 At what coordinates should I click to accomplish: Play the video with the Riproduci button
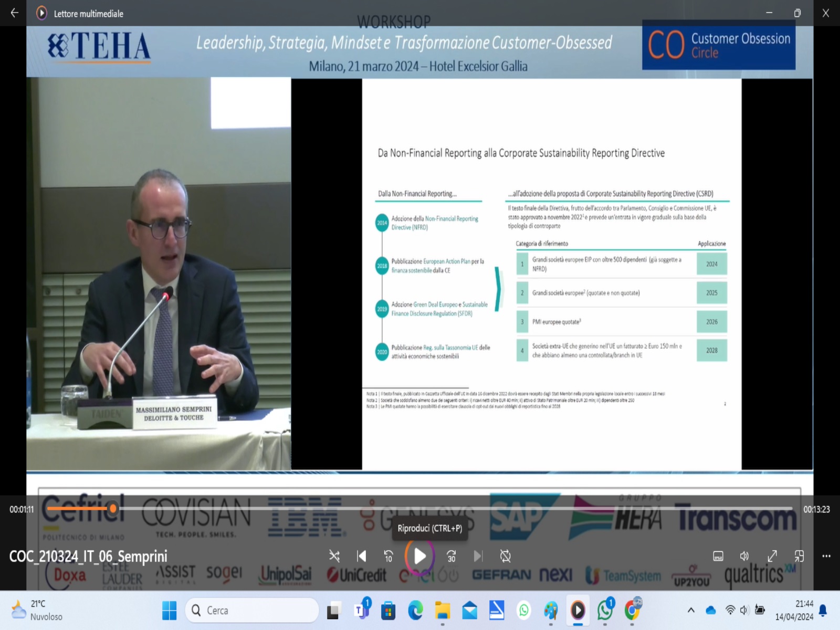419,556
